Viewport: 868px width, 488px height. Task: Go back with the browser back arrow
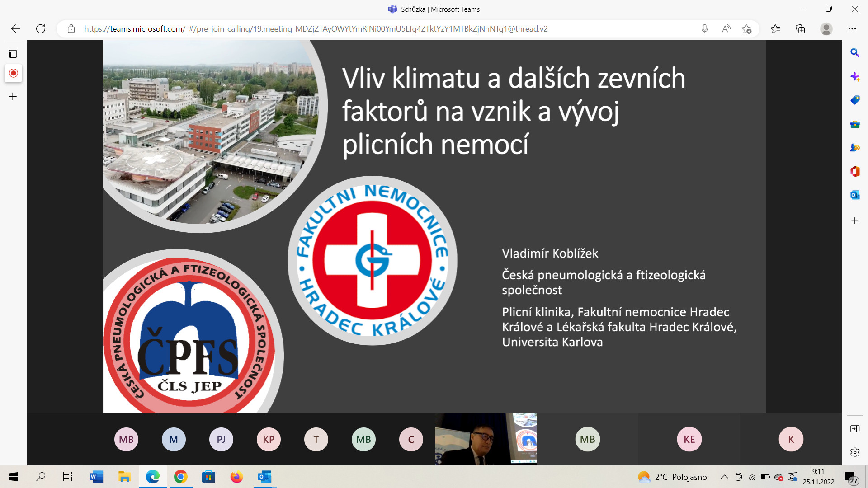tap(16, 29)
